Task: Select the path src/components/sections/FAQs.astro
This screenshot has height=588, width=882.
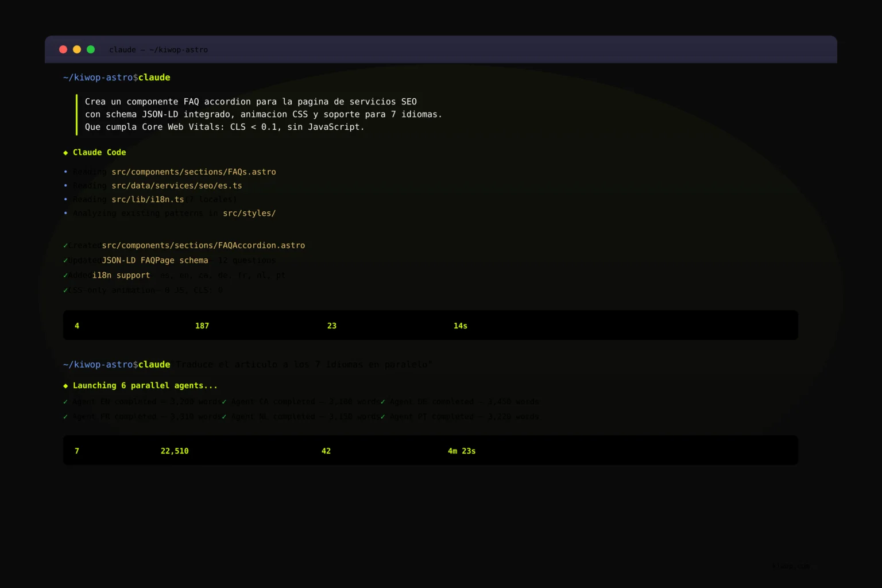Action: click(x=193, y=172)
